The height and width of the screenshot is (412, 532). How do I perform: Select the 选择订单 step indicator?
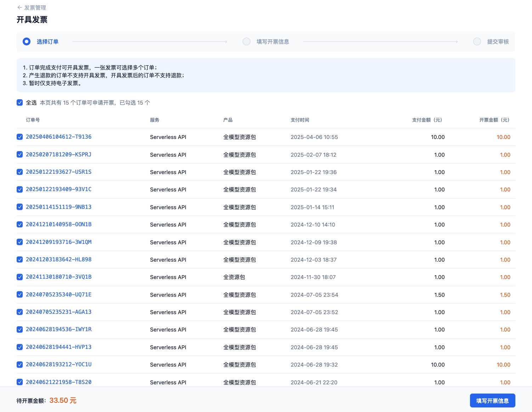click(27, 41)
